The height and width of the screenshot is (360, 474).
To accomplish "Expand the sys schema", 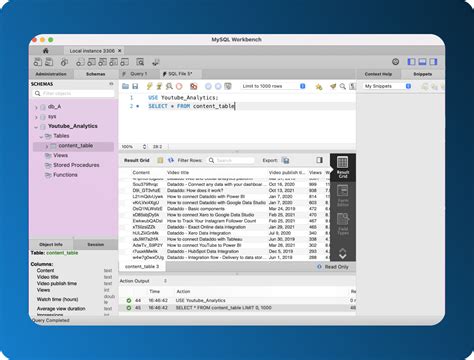I will (x=36, y=117).
